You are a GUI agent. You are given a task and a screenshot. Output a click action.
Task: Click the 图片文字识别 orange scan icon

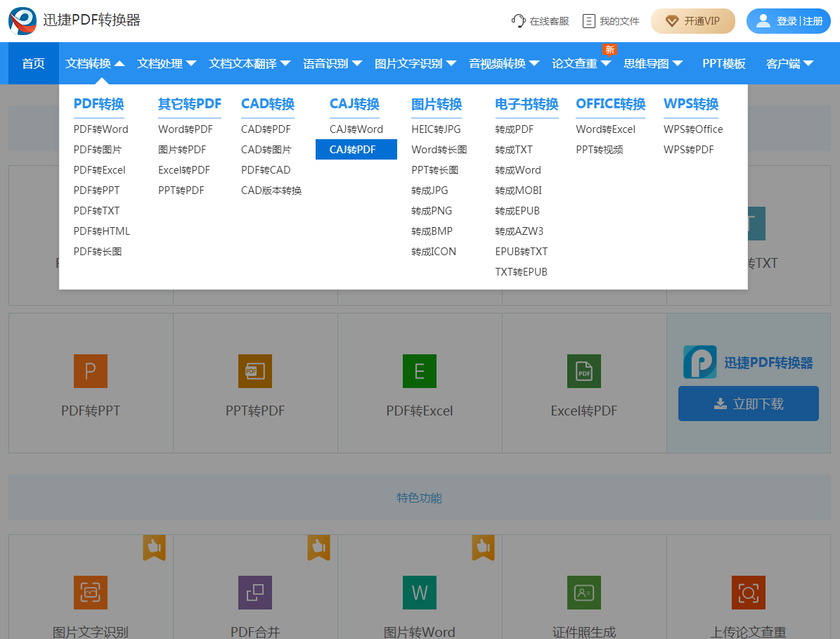91,593
